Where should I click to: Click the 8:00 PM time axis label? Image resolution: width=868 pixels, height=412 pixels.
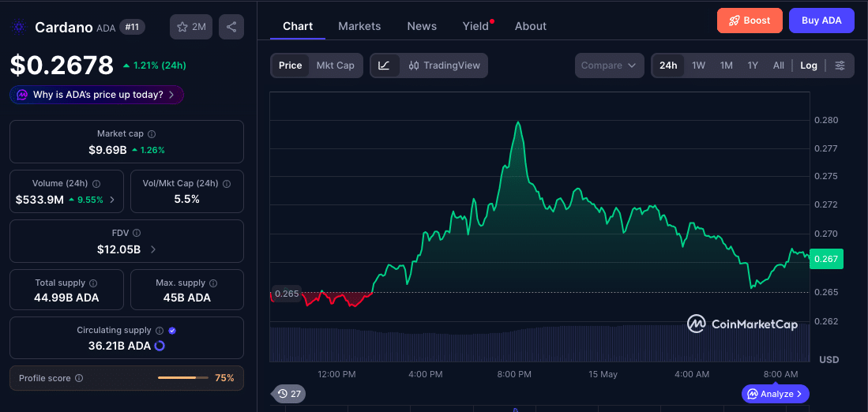(513, 374)
